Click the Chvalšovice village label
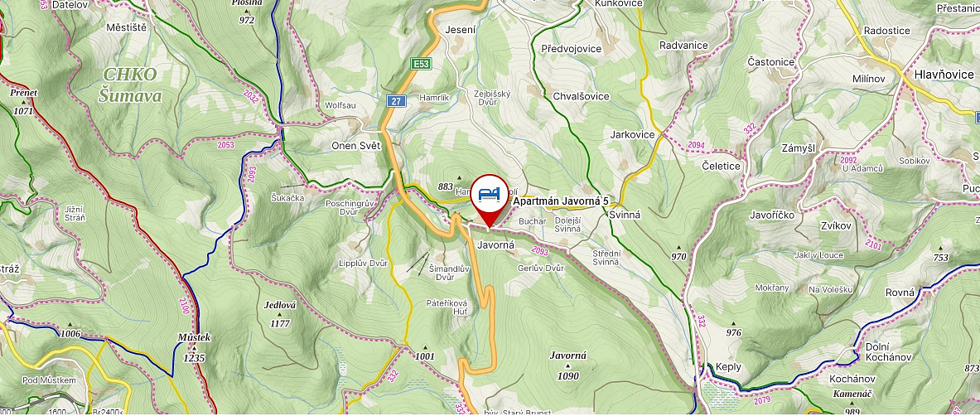The image size is (980, 416). [x=581, y=96]
